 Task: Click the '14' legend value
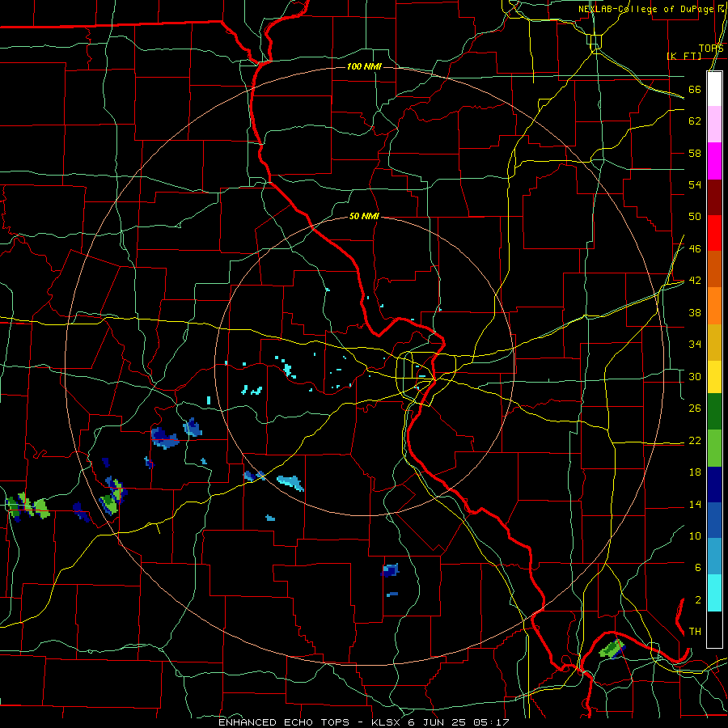[x=695, y=504]
